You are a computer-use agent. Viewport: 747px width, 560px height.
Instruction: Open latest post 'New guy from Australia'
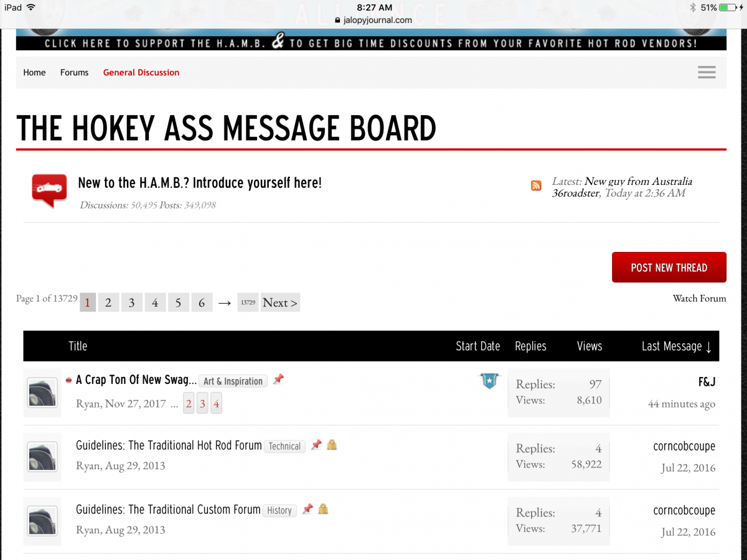(x=638, y=182)
